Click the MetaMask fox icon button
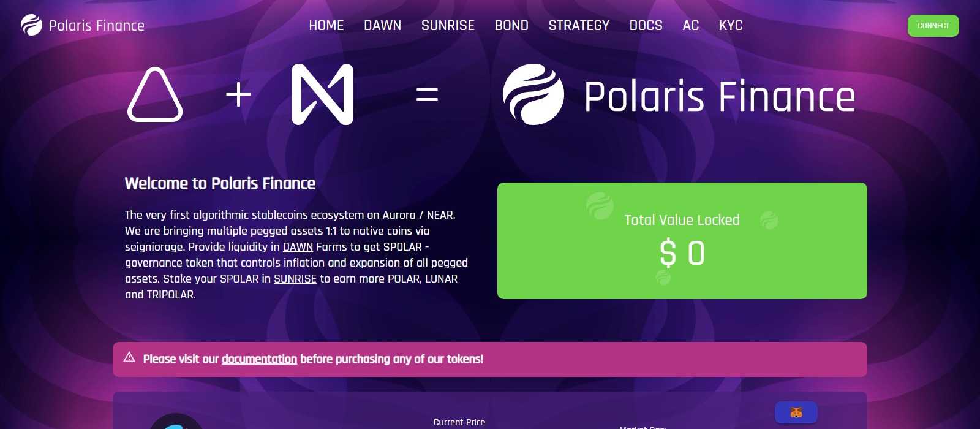980x429 pixels. [x=796, y=412]
